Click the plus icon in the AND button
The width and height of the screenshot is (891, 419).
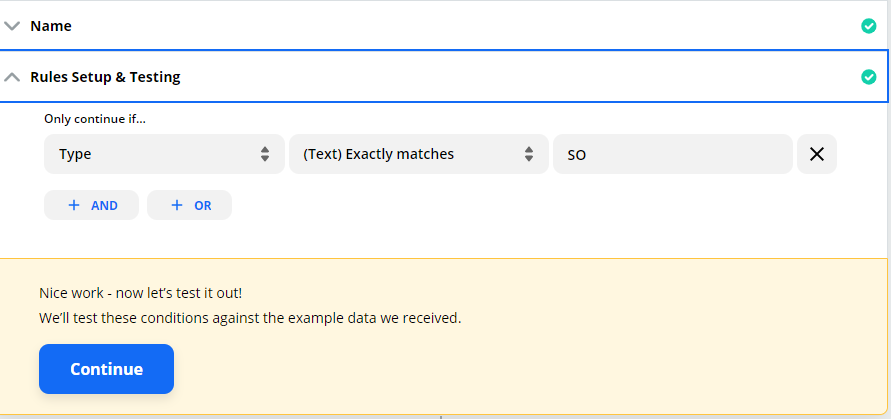pyautogui.click(x=74, y=205)
